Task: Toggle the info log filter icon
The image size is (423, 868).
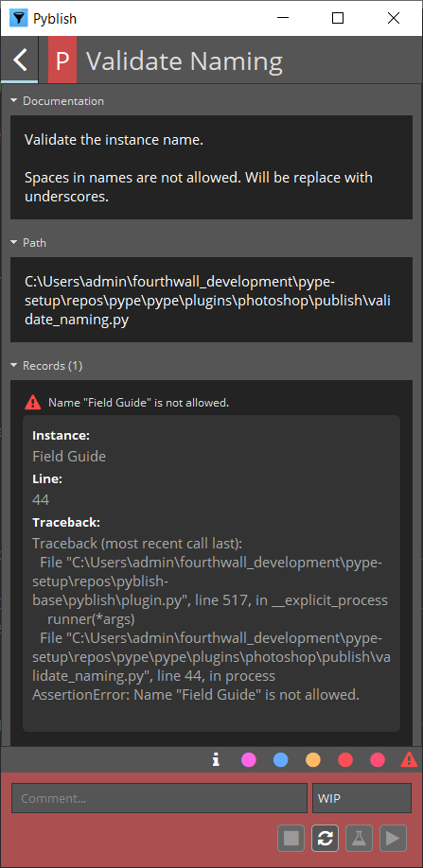Action: (x=217, y=760)
